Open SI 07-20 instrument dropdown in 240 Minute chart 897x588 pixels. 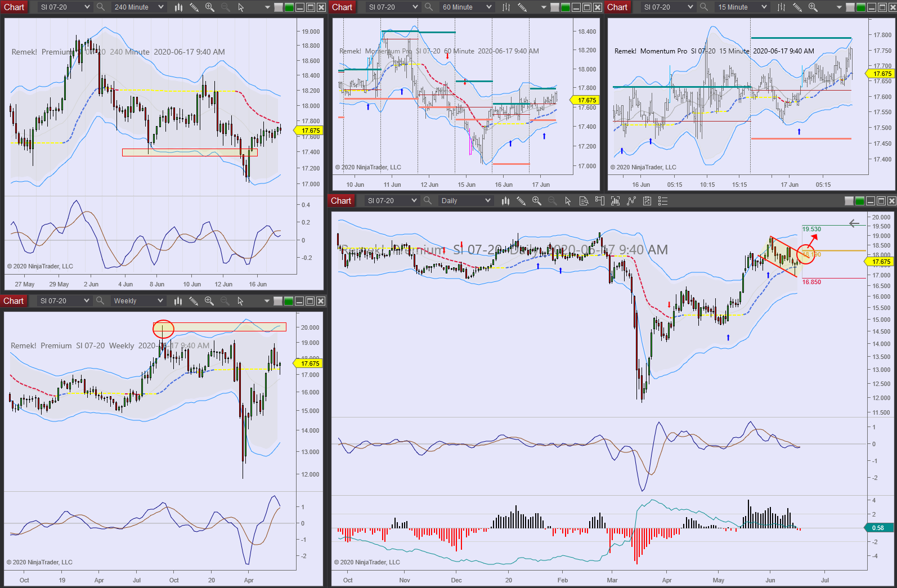65,7
